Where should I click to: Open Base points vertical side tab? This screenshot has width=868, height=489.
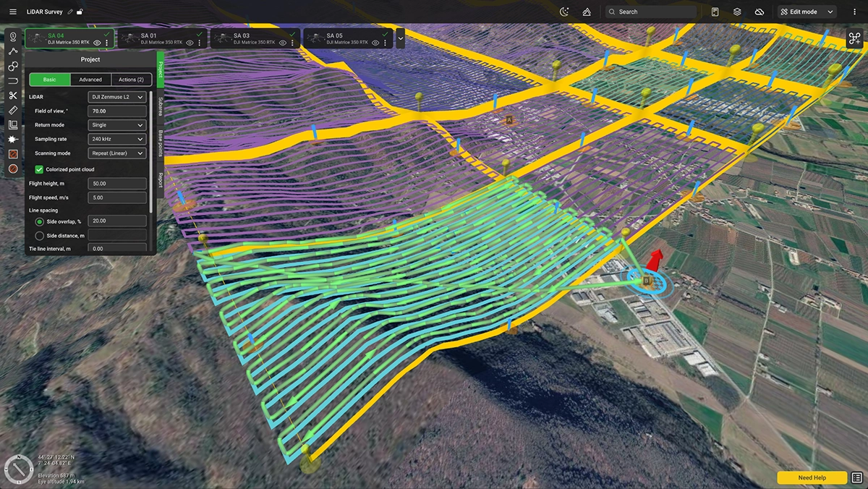(x=161, y=144)
